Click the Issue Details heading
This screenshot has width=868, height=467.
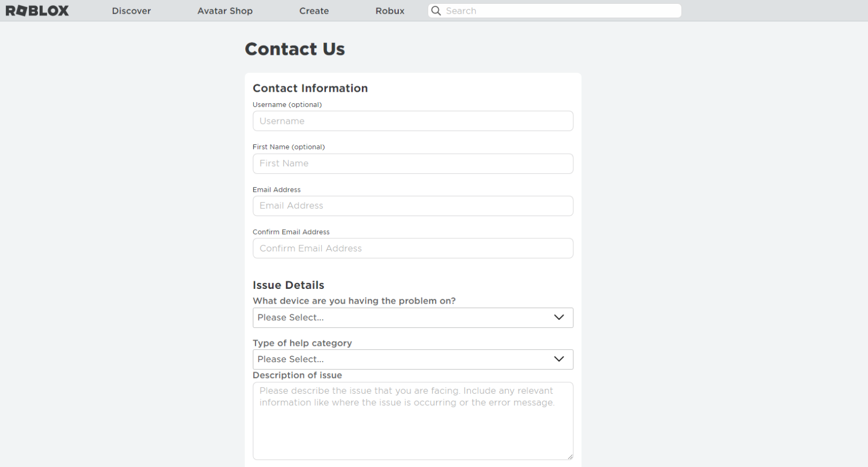pos(289,285)
